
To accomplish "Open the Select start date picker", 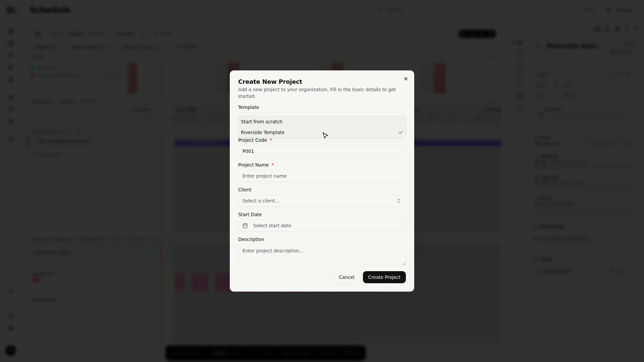I will [322, 226].
